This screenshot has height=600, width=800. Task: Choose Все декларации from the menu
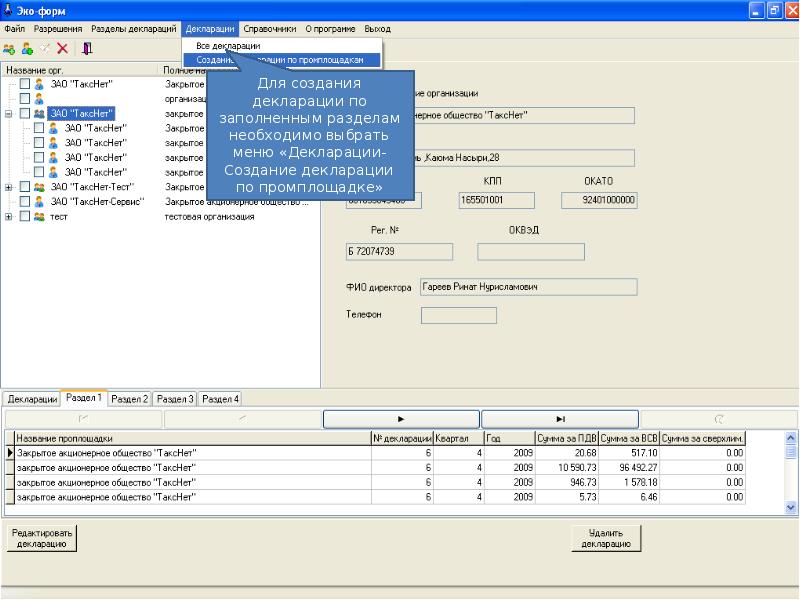228,46
